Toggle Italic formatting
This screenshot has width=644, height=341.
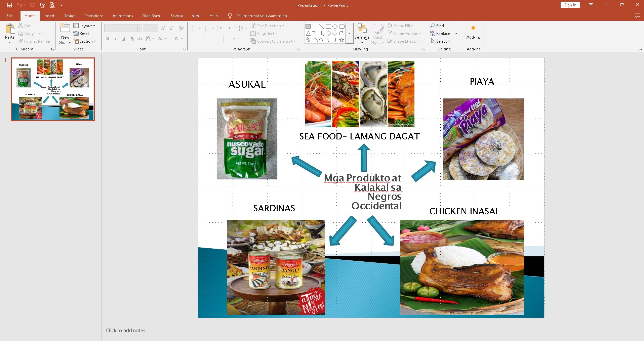116,39
